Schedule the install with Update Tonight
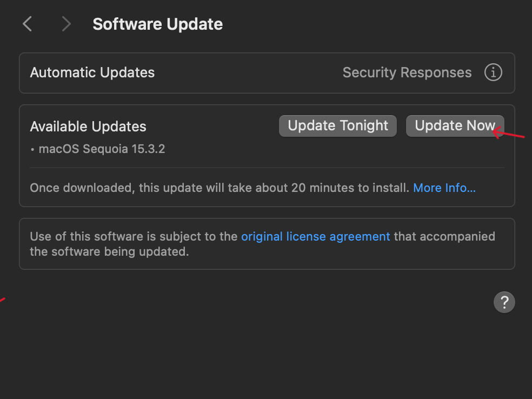This screenshot has width=532, height=399. pos(337,126)
